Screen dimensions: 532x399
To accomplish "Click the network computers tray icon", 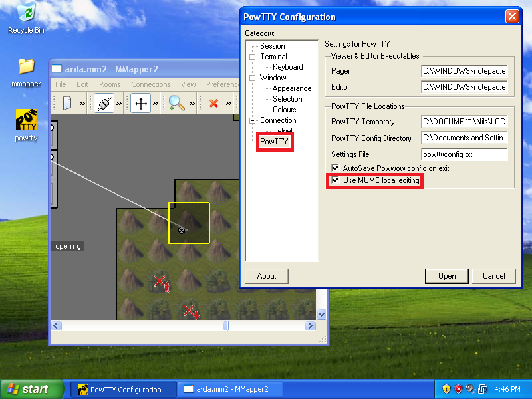I will [483, 389].
